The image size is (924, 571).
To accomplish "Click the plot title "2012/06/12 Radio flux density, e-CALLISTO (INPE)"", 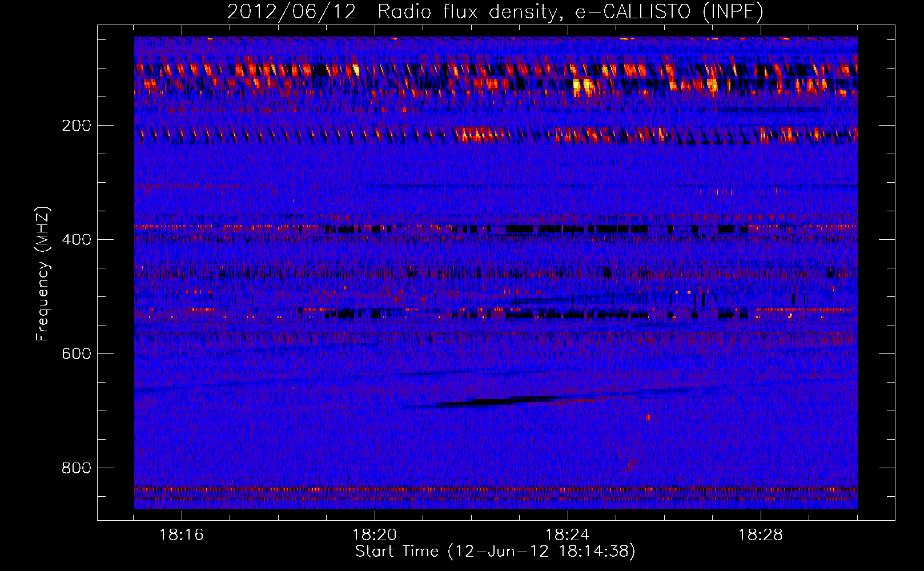I will pyautogui.click(x=495, y=11).
